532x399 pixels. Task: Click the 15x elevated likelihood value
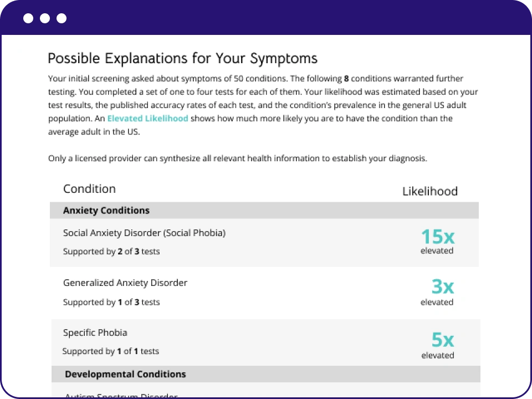437,237
